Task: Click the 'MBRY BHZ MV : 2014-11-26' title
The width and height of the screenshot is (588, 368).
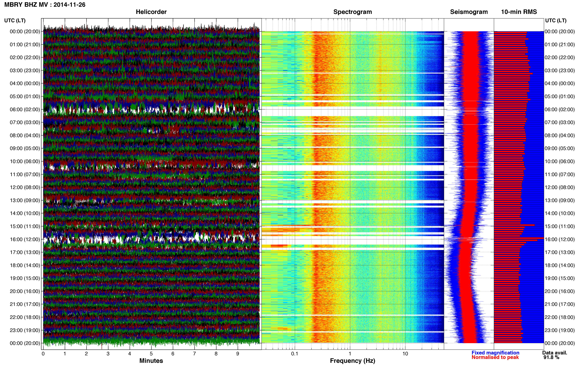Action: 45,5
